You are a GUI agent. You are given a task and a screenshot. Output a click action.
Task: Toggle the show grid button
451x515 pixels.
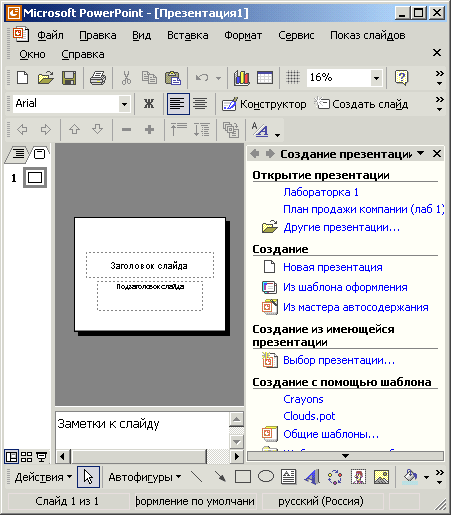click(293, 78)
